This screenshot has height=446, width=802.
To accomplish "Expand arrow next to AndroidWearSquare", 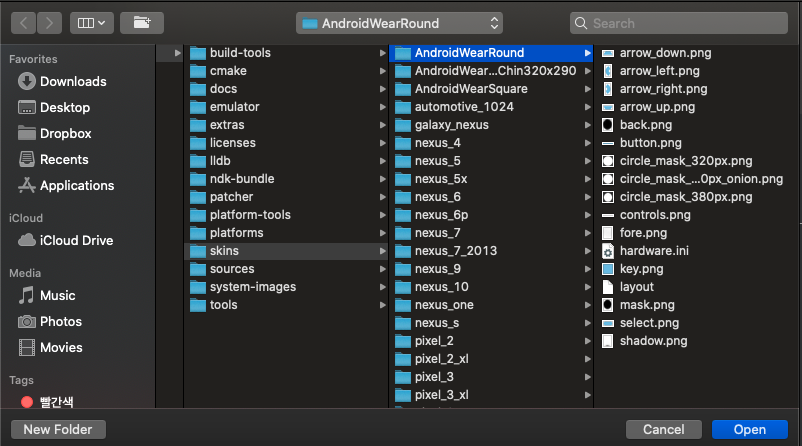I will (x=588, y=89).
